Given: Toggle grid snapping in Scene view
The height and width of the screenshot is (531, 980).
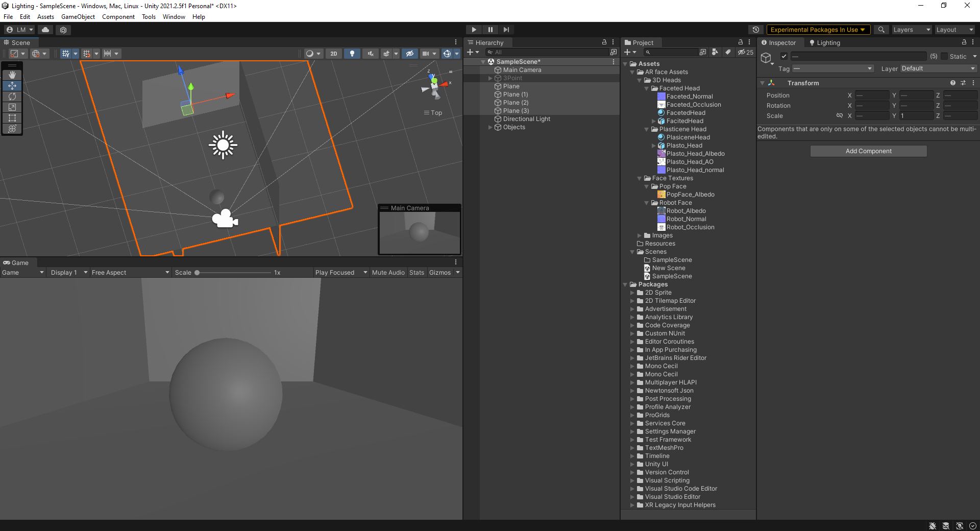Looking at the screenshot, I should click(x=87, y=54).
